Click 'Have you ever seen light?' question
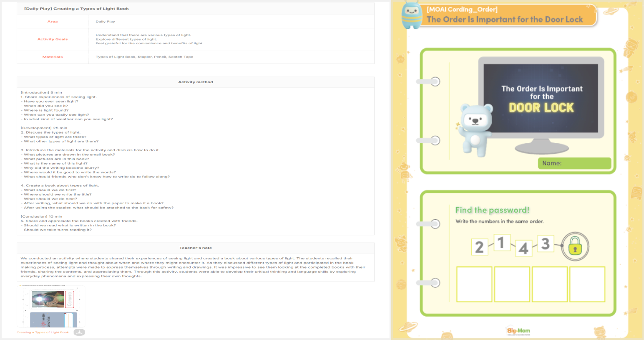 50,101
